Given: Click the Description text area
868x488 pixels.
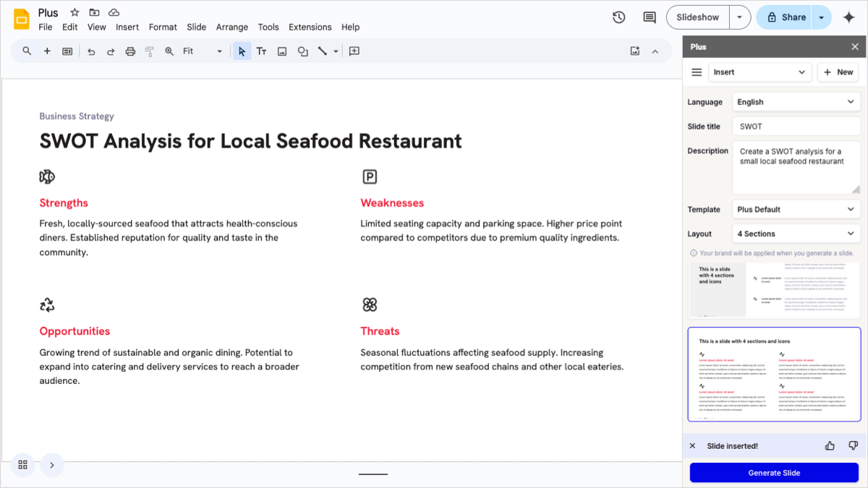Looking at the screenshot, I should pos(796,168).
